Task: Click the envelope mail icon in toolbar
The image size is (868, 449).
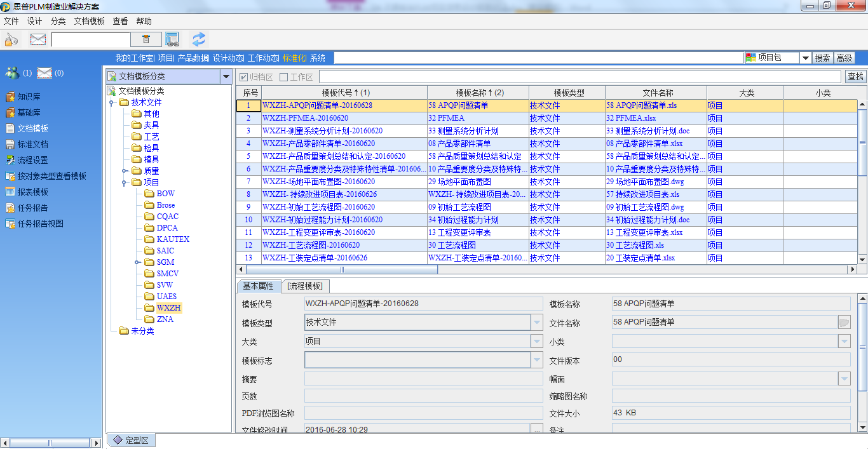Action: (x=38, y=39)
